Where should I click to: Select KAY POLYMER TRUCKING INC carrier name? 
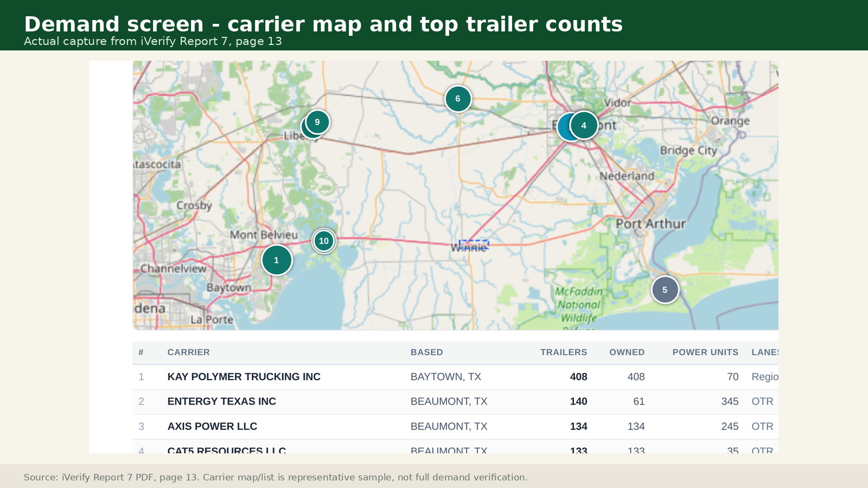click(244, 377)
